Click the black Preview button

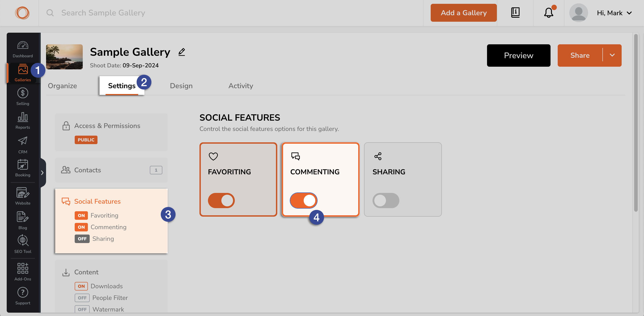click(519, 55)
